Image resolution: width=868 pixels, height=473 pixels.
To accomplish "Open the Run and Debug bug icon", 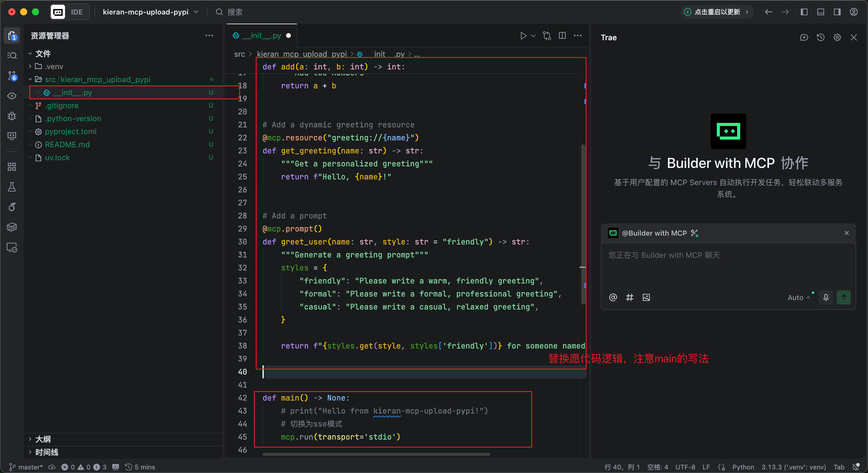I will tap(12, 116).
